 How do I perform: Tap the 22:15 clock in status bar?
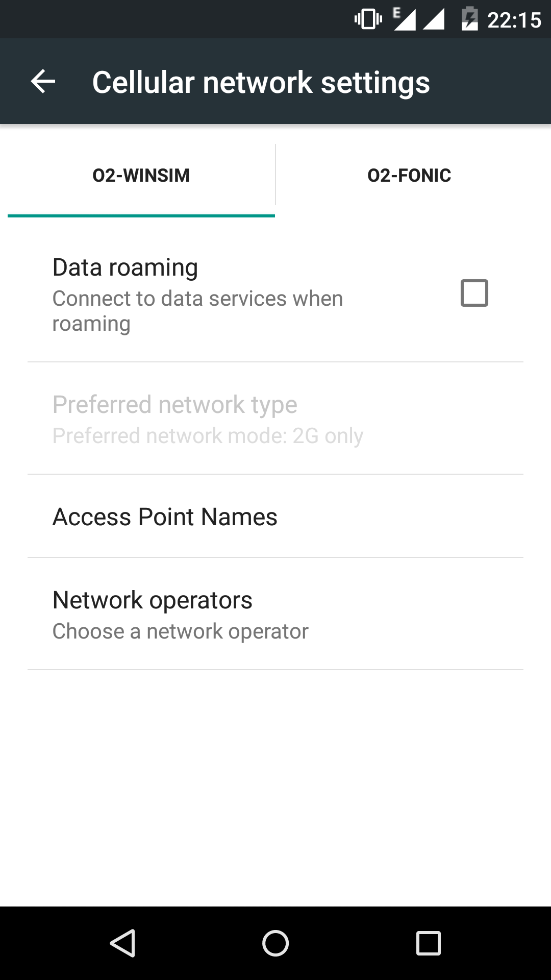(514, 20)
